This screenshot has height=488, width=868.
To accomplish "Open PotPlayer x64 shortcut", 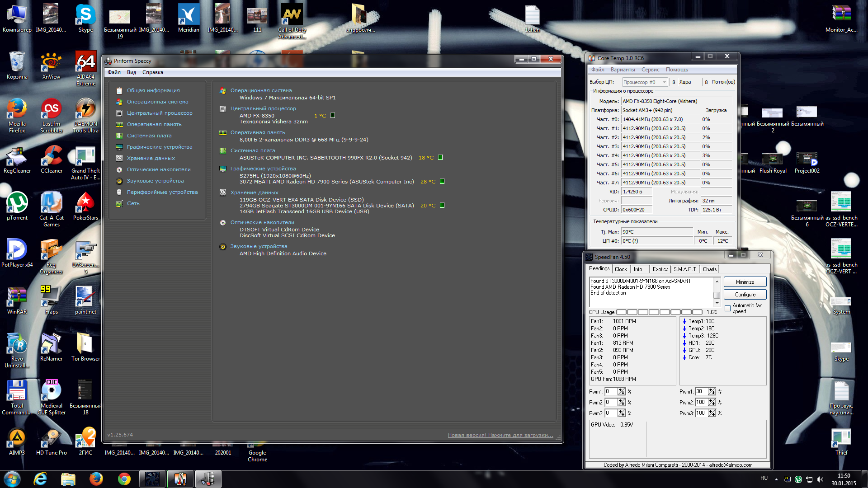I will [x=17, y=253].
